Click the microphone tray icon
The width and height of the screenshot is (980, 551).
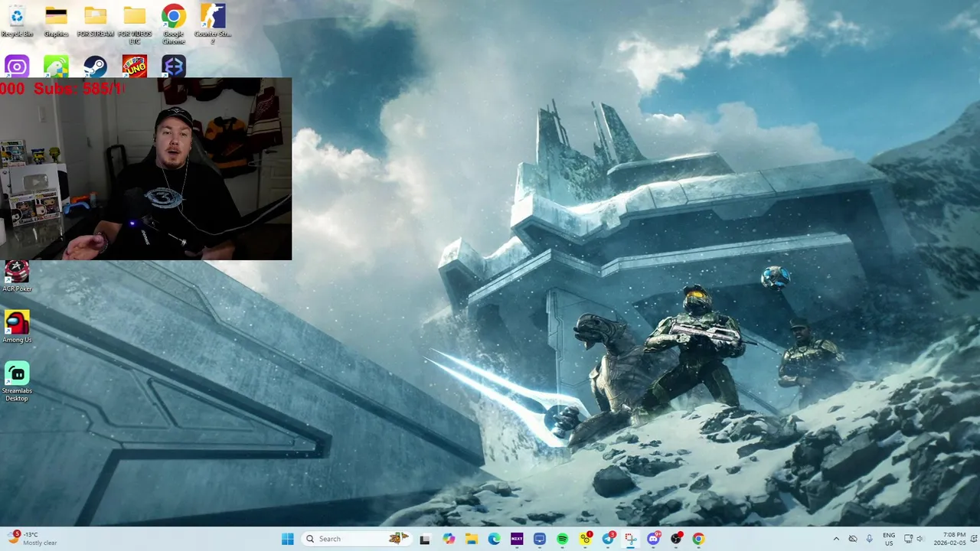pos(869,539)
